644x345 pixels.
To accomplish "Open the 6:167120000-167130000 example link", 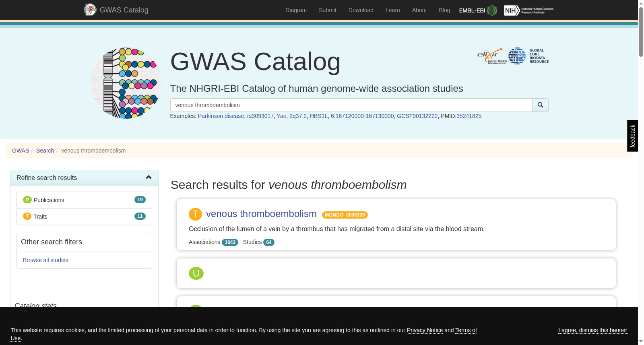I will [362, 116].
